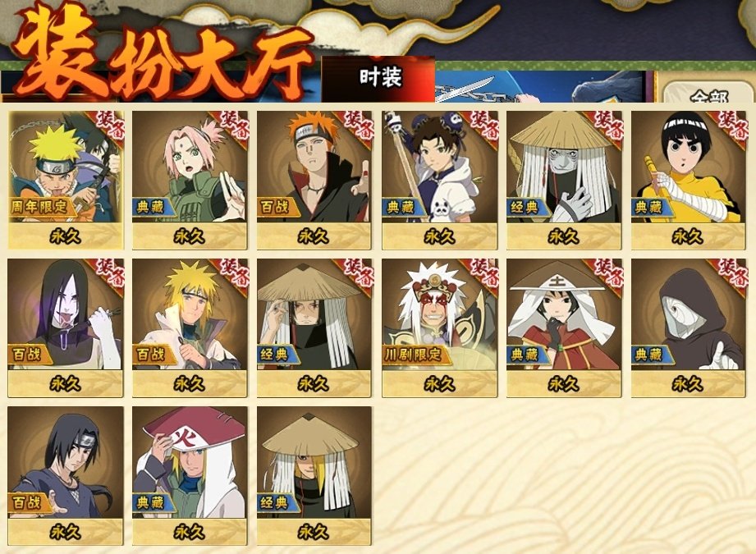Image resolution: width=756 pixels, height=554 pixels.
Task: Choose the blonde Deidara straw hat costume
Action: tap(314, 476)
